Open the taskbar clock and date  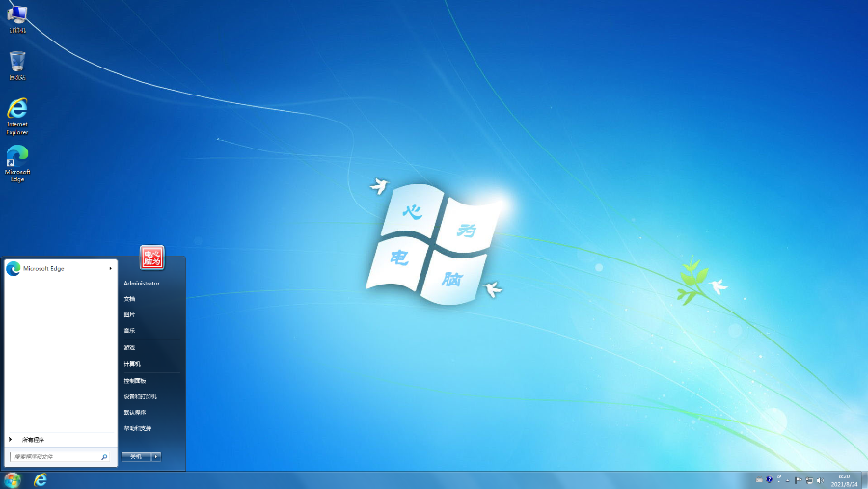coord(844,479)
